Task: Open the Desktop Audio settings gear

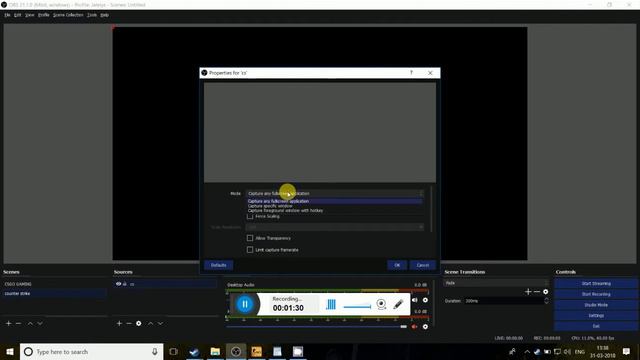Action: pos(425,300)
